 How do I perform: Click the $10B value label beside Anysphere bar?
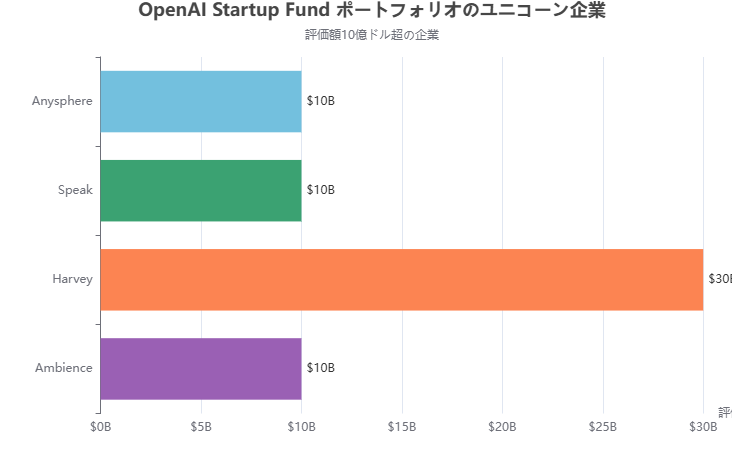320,101
